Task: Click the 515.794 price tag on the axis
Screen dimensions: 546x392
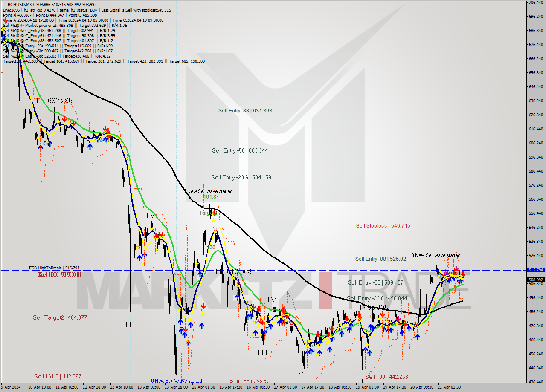Action: click(x=536, y=270)
